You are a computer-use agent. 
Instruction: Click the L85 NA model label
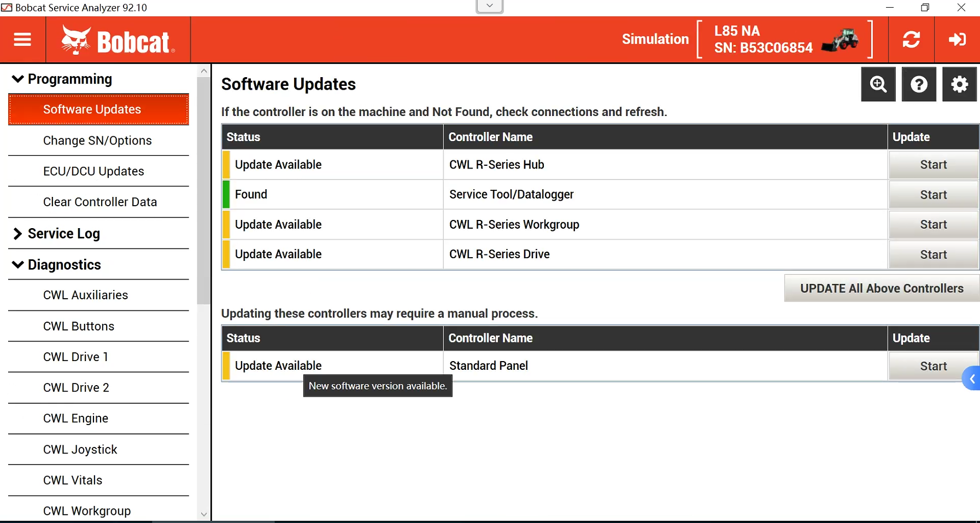coord(737,31)
